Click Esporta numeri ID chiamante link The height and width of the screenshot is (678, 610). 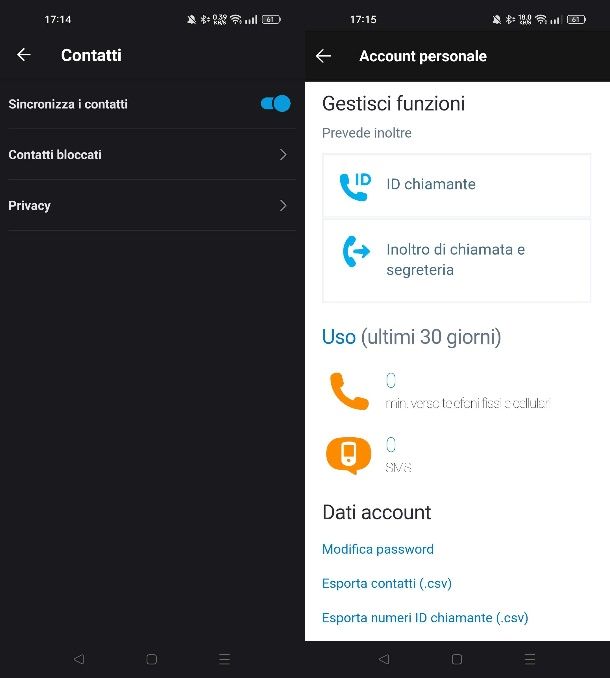point(425,618)
